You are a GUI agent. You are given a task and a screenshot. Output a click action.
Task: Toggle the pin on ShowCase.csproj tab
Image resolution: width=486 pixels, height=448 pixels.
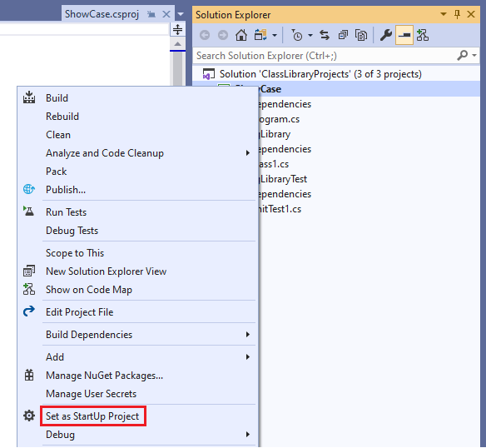[151, 14]
